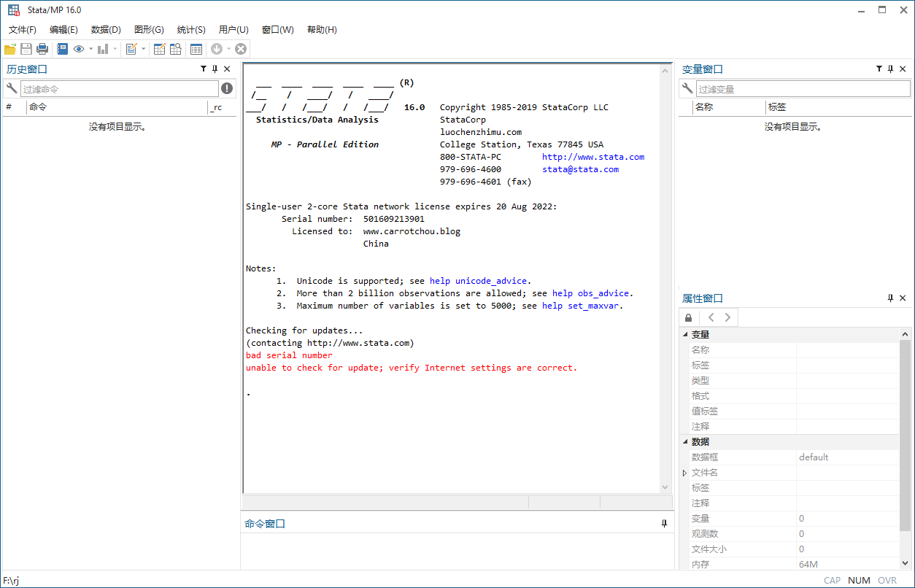Click the F:\rj working directory in status bar
The image size is (915, 588).
click(x=11, y=581)
